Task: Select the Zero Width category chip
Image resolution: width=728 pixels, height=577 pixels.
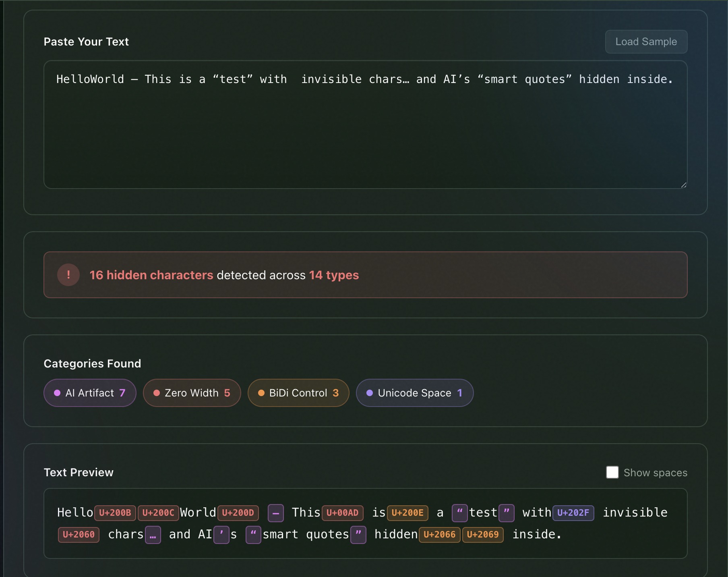Action: tap(192, 393)
